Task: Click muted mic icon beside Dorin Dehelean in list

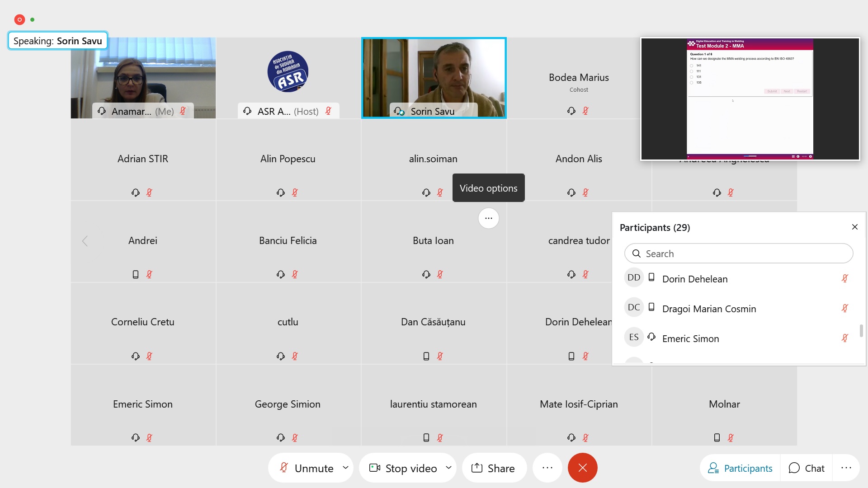Action: 844,279
